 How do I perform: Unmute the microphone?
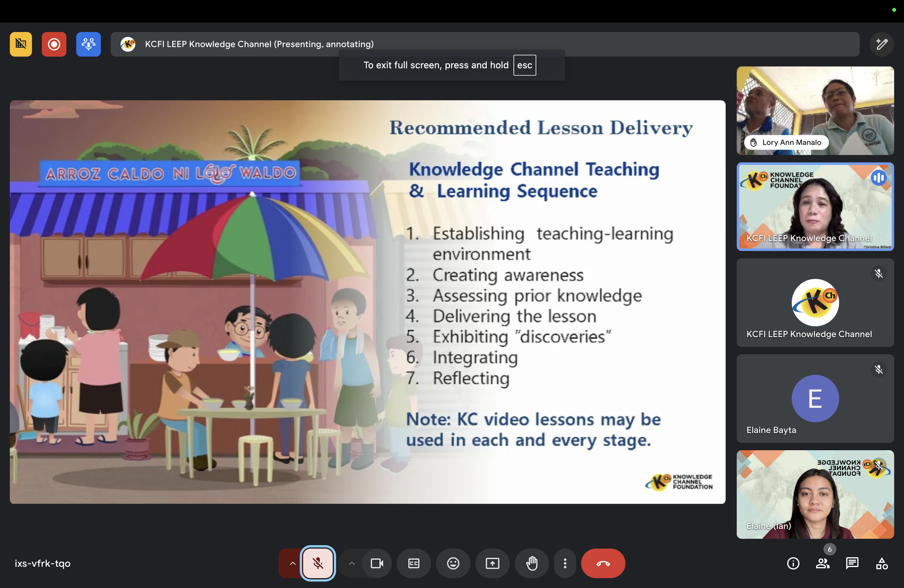[x=318, y=563]
